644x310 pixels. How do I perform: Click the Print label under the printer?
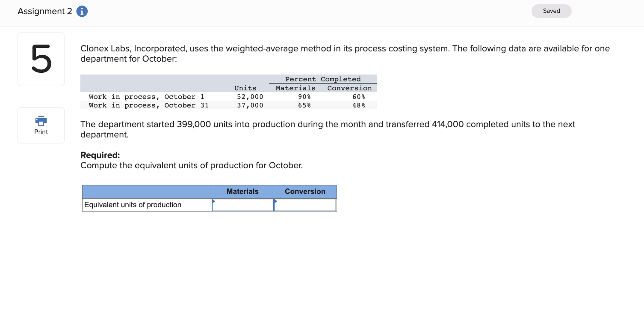[41, 132]
